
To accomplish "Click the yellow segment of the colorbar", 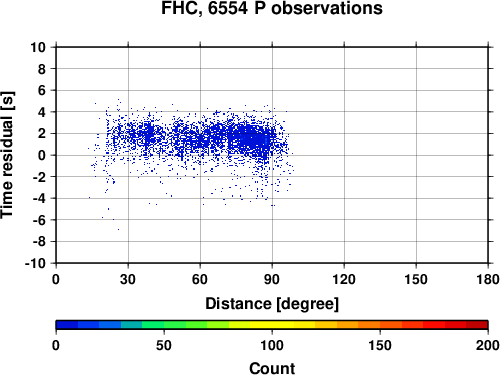I will (x=272, y=325).
